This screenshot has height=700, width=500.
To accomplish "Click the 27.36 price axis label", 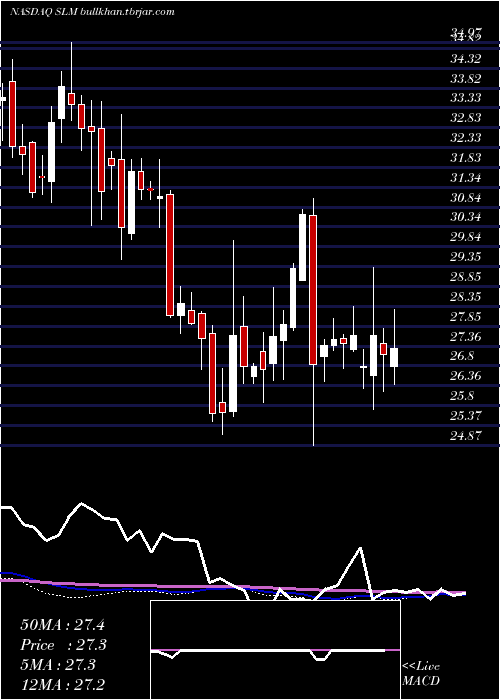I will [x=466, y=336].
